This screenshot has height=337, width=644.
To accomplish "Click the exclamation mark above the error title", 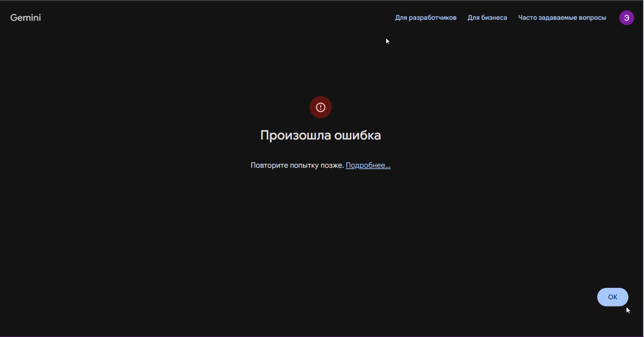I will pyautogui.click(x=320, y=107).
